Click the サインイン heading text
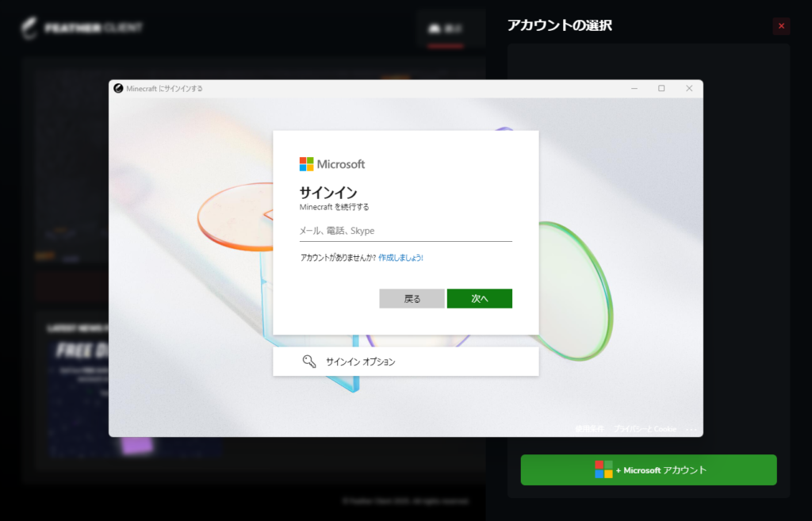This screenshot has height=521, width=812. coord(328,193)
